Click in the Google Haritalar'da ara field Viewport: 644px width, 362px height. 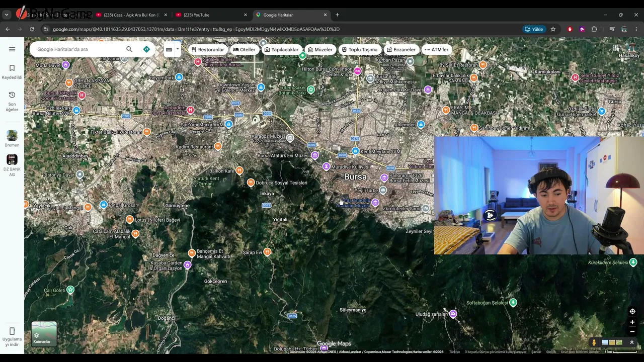pyautogui.click(x=78, y=49)
